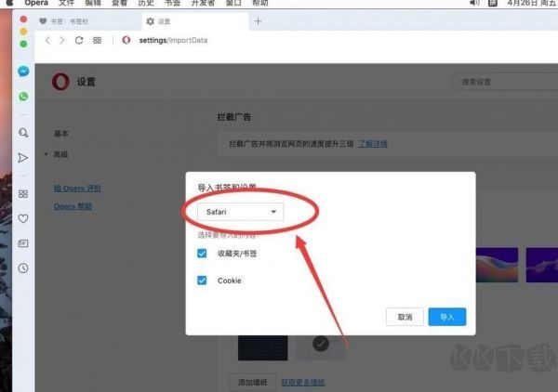Open the Safari browser dropdown
Screen dimensions: 558x392
click(x=241, y=212)
